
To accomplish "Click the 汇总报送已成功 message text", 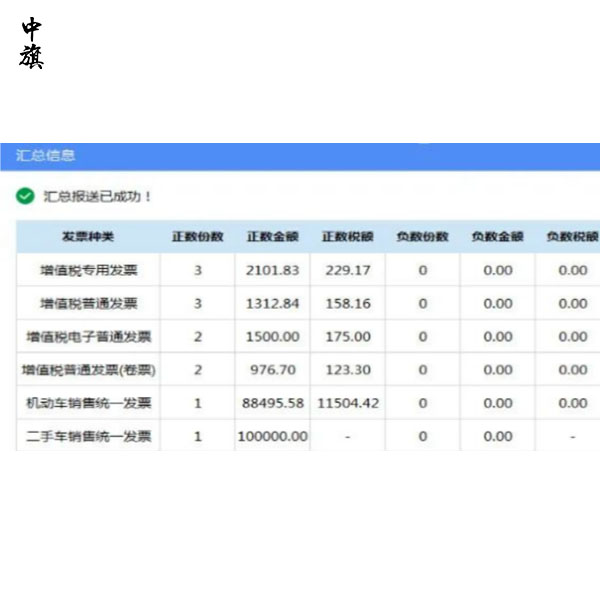I will [x=98, y=196].
